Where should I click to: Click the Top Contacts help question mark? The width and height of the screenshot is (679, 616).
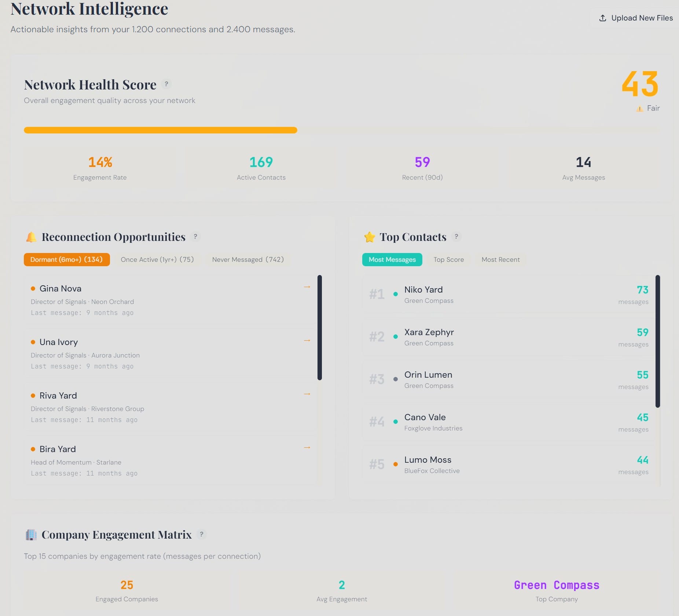pos(456,236)
